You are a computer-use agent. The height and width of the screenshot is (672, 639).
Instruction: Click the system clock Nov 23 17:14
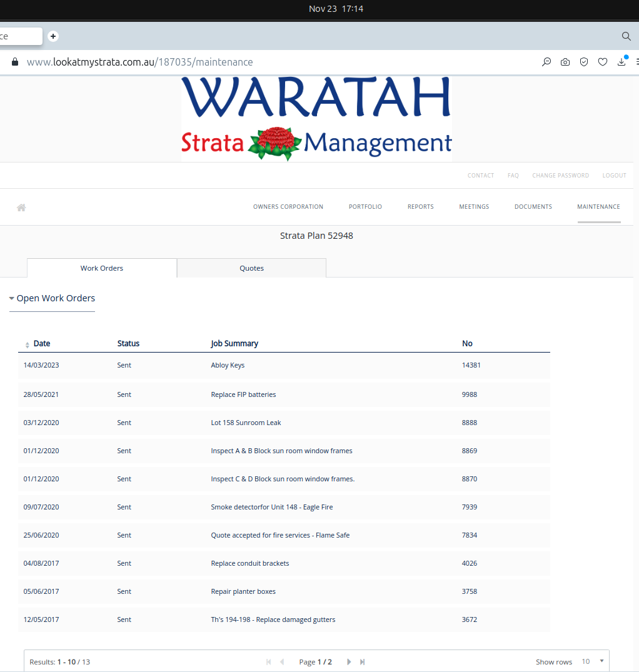(x=336, y=9)
